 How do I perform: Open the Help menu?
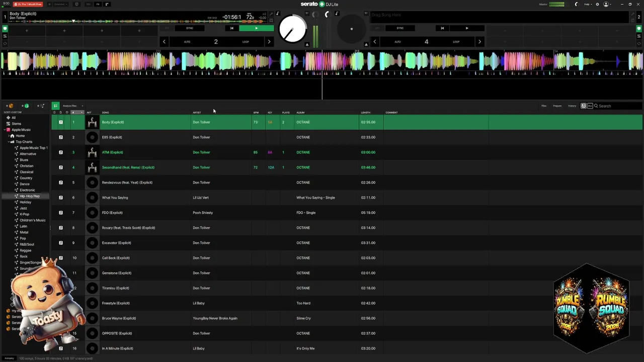tap(587, 4)
